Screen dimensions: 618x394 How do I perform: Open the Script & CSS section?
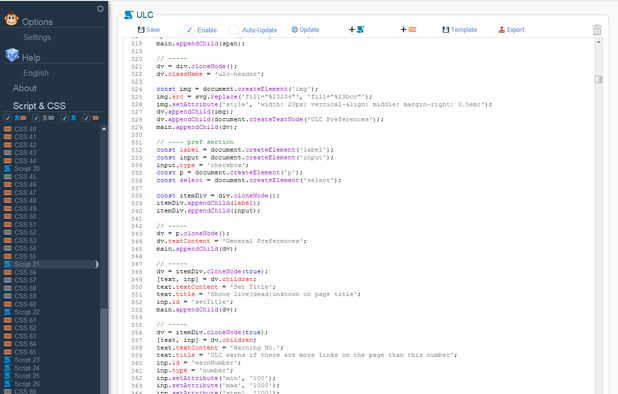pyautogui.click(x=39, y=106)
